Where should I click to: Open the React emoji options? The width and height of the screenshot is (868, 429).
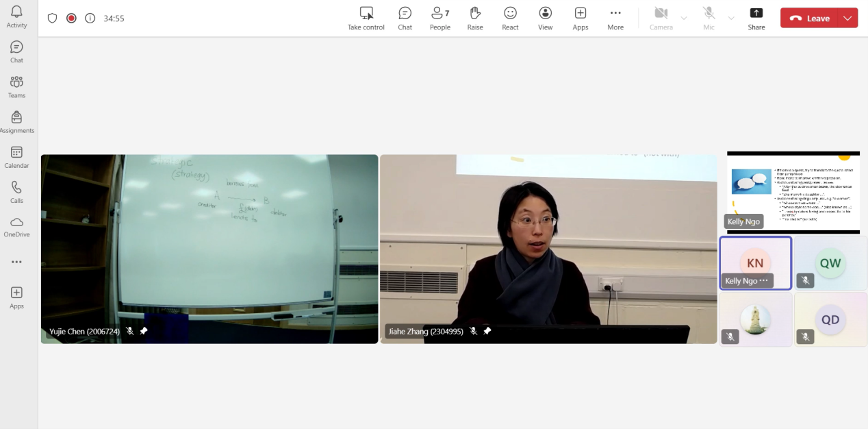click(510, 19)
